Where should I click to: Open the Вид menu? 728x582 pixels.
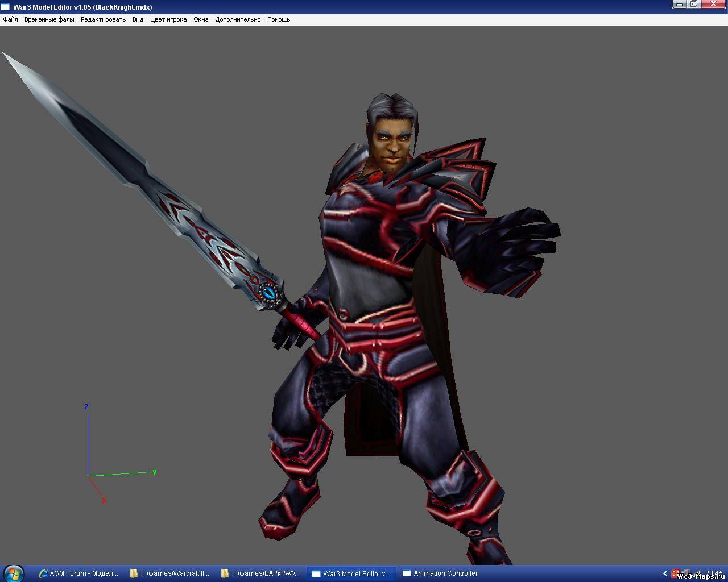tap(138, 19)
